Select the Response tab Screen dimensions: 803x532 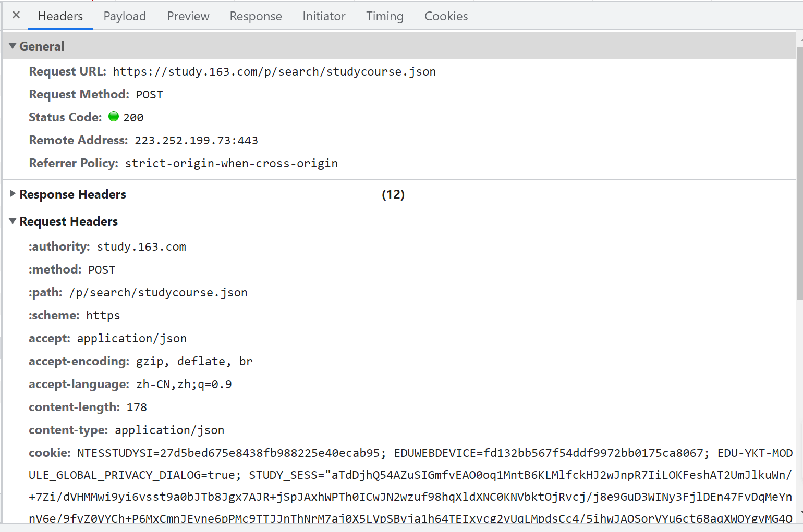coord(256,16)
